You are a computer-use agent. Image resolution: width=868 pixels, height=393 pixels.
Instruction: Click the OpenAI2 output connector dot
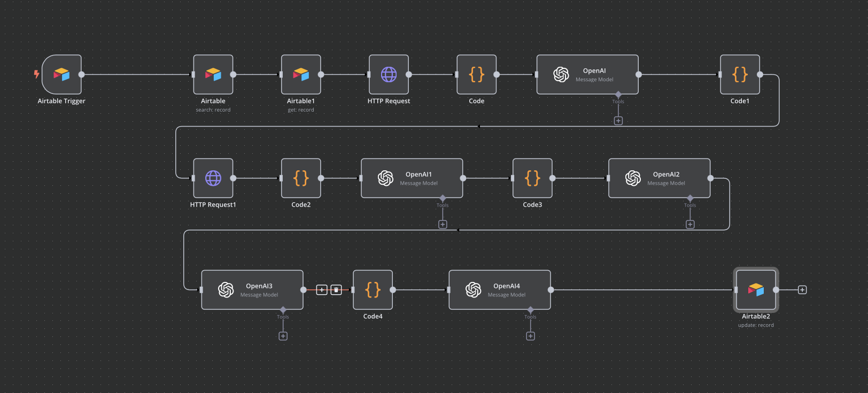(x=710, y=178)
